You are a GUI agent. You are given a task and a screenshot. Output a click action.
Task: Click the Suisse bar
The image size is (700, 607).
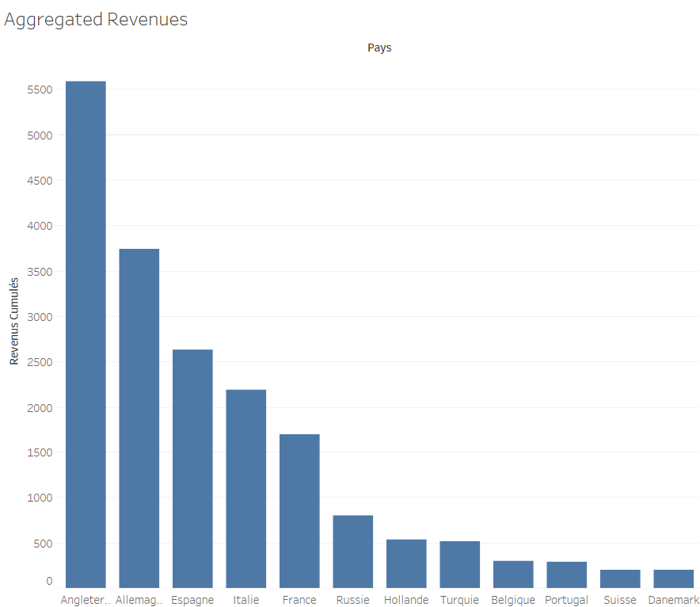coord(620,578)
